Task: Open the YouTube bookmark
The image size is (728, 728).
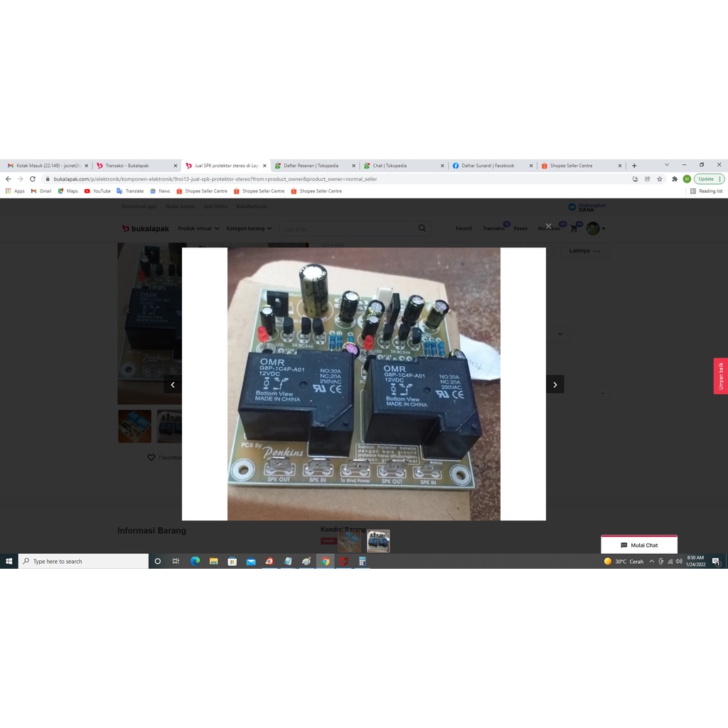Action: 97,191
